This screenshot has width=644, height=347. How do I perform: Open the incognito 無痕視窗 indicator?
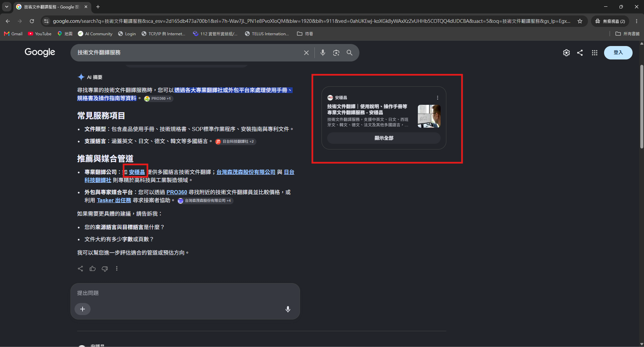coord(610,21)
